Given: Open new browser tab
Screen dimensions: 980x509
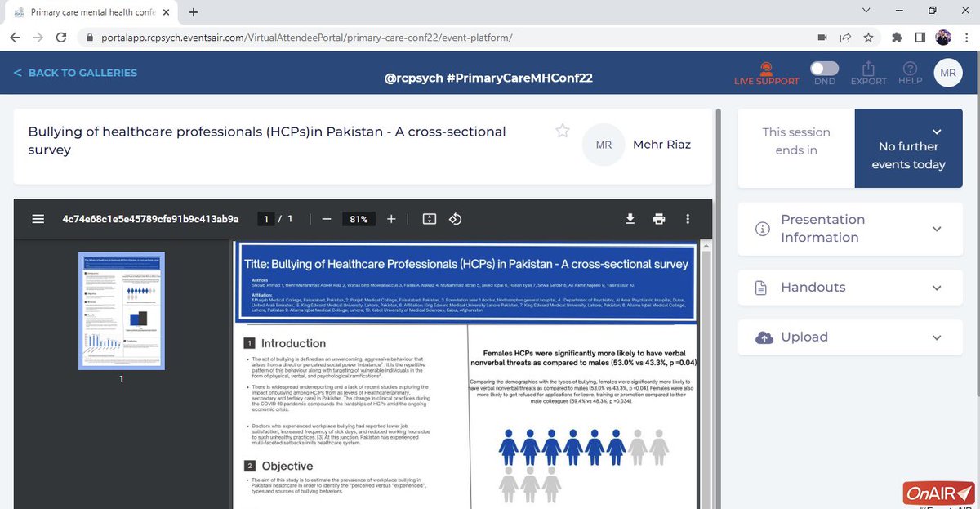Looking at the screenshot, I should [194, 12].
